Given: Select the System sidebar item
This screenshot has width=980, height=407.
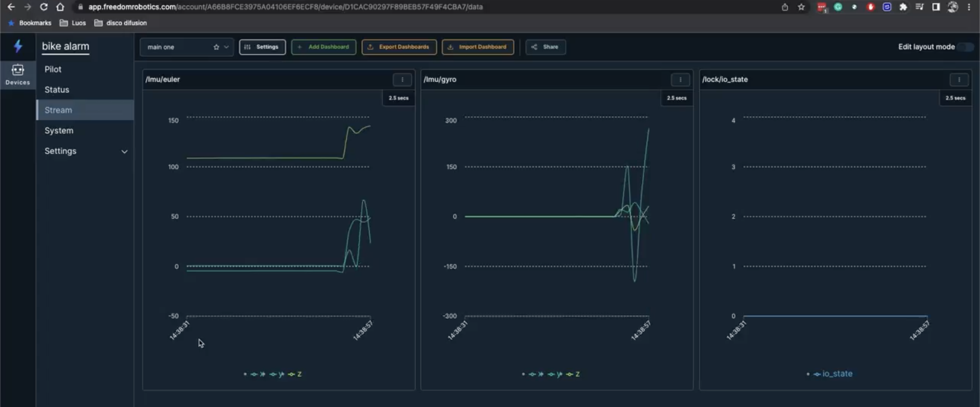Looking at the screenshot, I should (59, 130).
